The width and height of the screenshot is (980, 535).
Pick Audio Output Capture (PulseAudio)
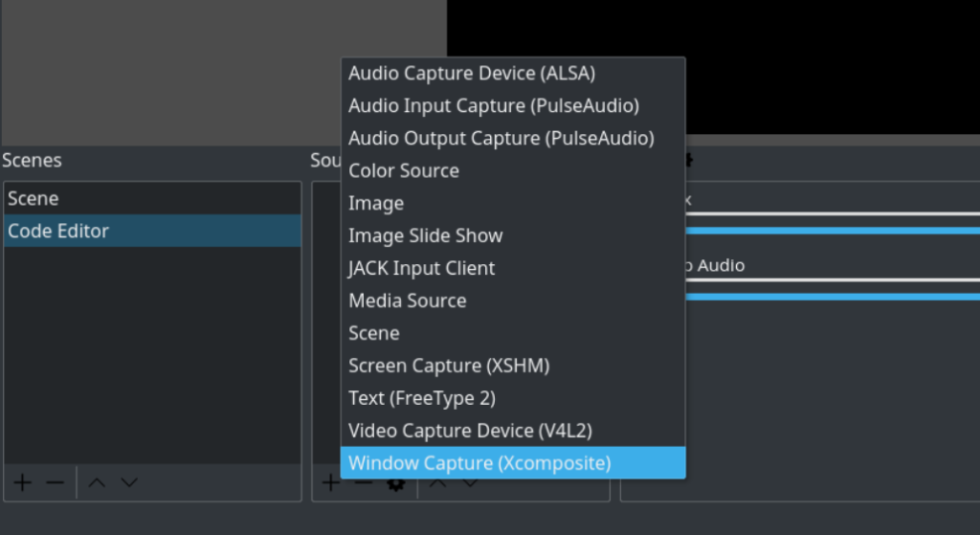(513, 138)
